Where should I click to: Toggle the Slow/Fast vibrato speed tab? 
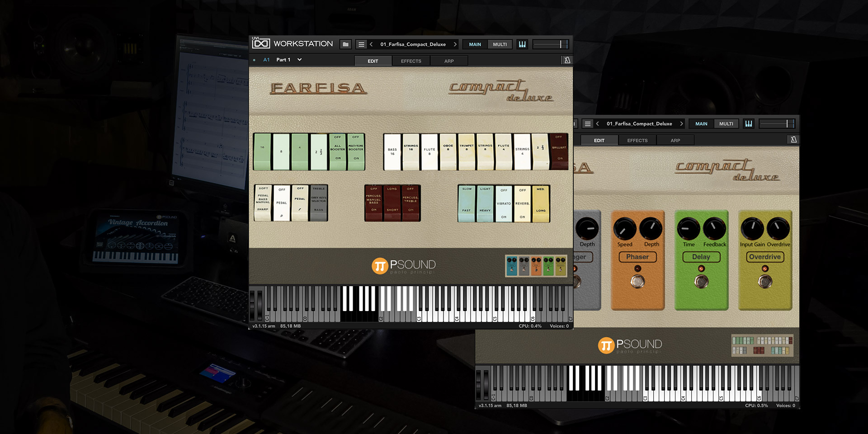point(467,203)
